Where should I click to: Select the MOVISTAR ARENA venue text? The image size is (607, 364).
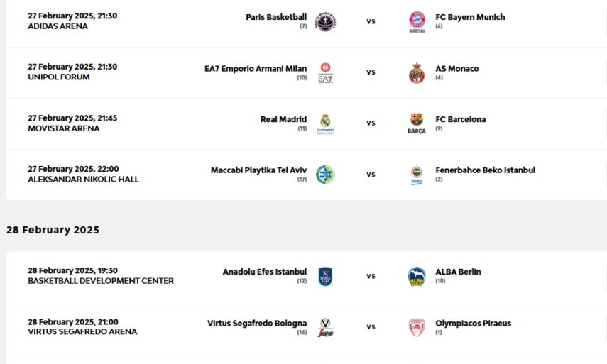[64, 128]
